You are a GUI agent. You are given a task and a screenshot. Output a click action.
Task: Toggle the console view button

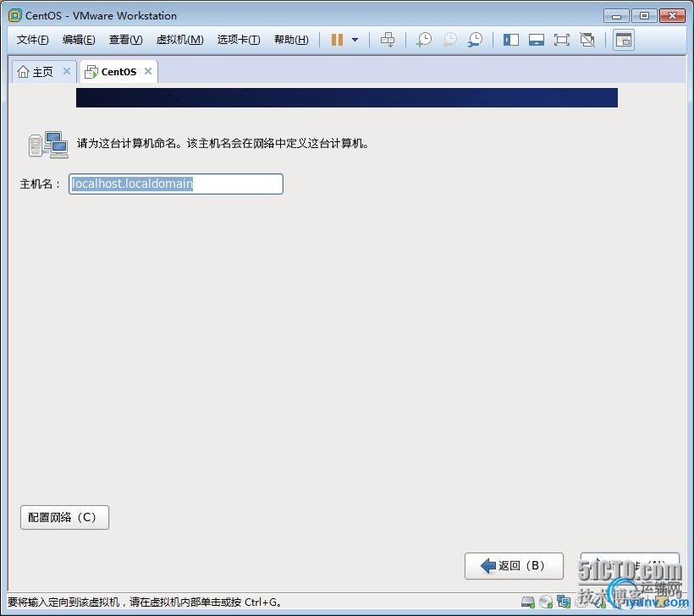tap(624, 40)
